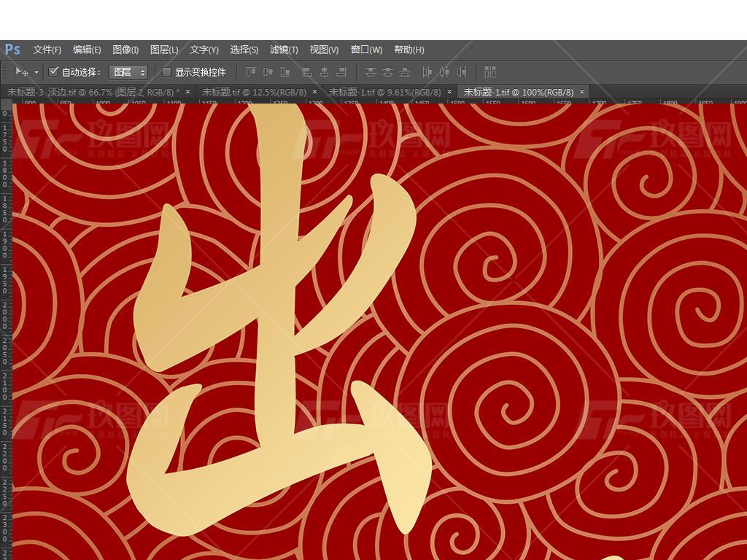
Task: Open the 窗口(W) menu
Action: click(x=366, y=50)
